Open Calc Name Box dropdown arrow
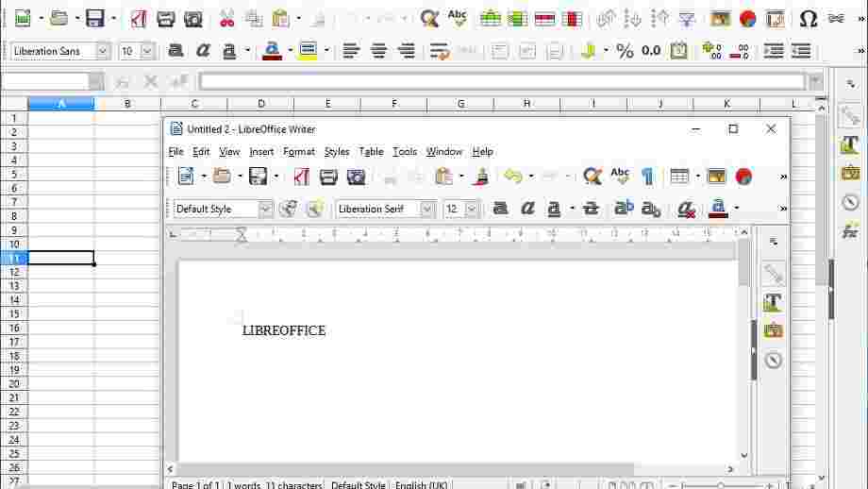 pyautogui.click(x=96, y=82)
